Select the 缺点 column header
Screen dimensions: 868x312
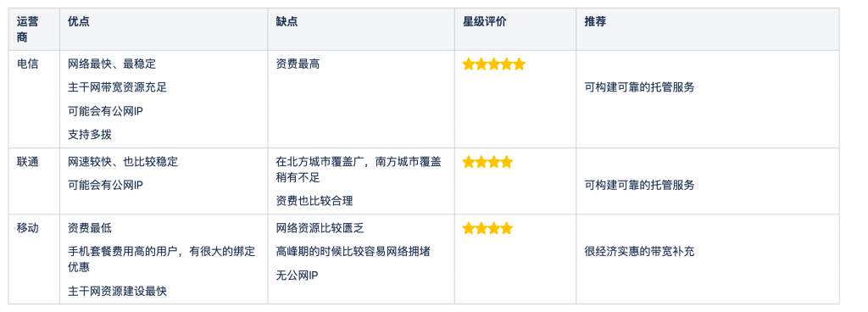[287, 21]
